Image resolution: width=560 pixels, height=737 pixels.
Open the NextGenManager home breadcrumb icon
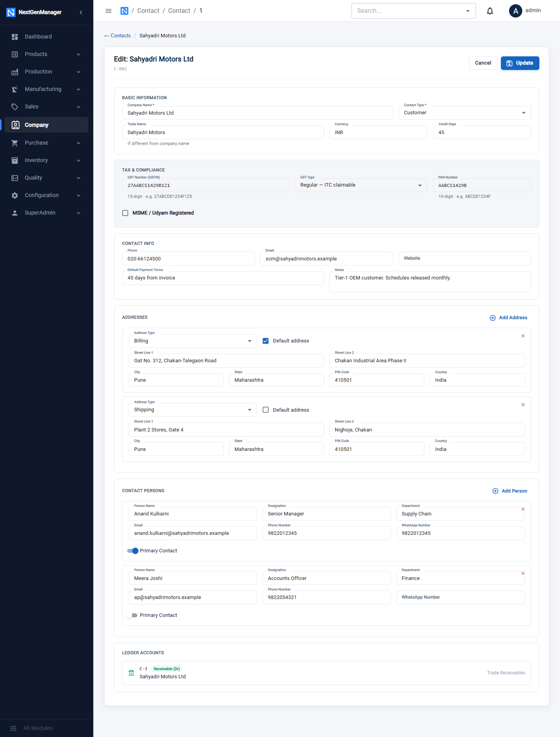(x=124, y=11)
